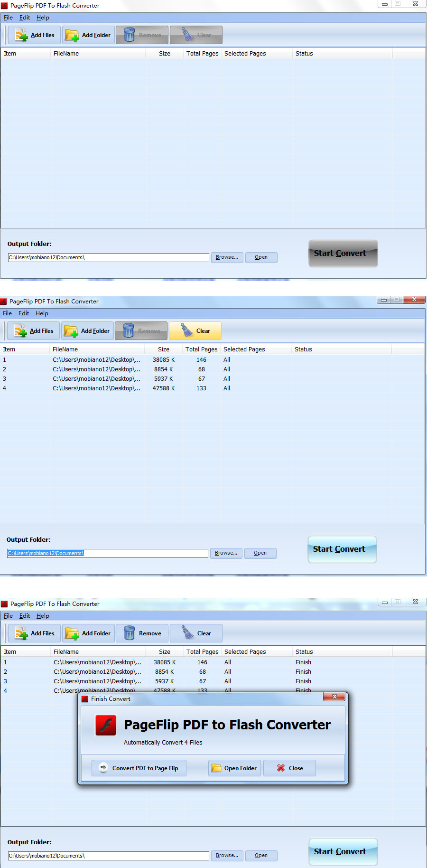Click the greyed-out Clear broom button in the empty-list window
The height and width of the screenshot is (868, 427).
196,35
